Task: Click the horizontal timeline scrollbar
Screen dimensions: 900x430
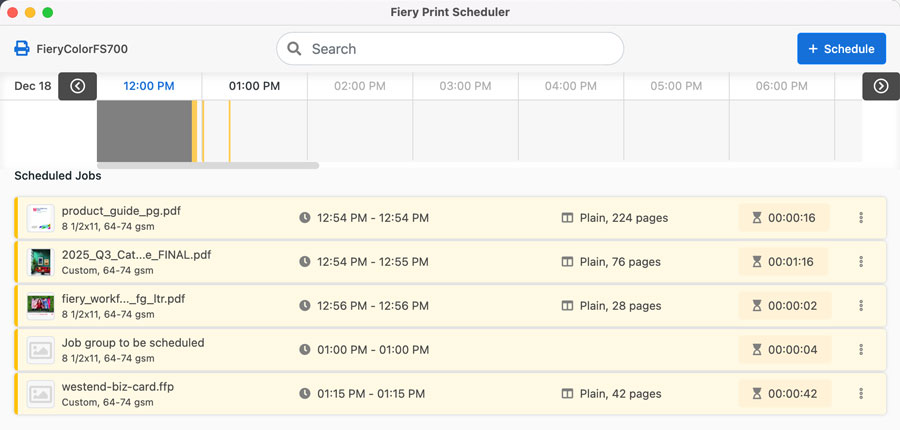Action: point(208,165)
